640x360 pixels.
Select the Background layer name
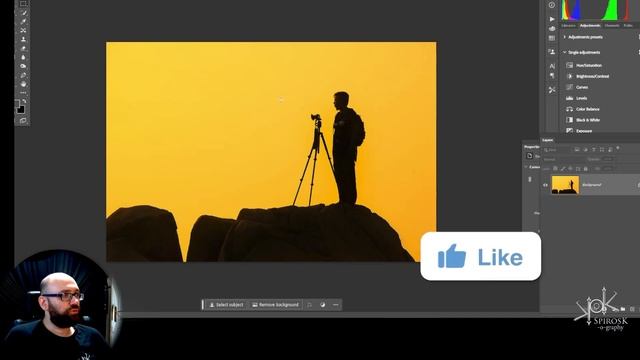(x=592, y=185)
